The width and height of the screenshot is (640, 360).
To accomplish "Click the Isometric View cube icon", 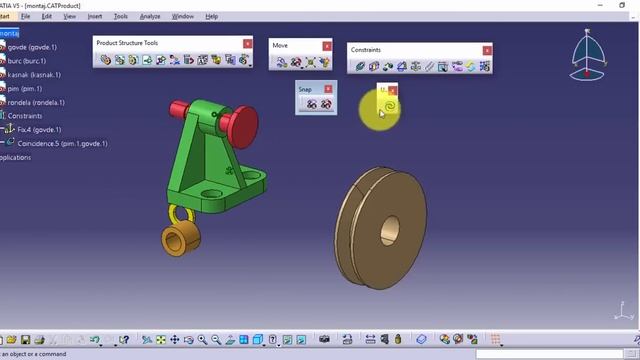I will tap(258, 340).
